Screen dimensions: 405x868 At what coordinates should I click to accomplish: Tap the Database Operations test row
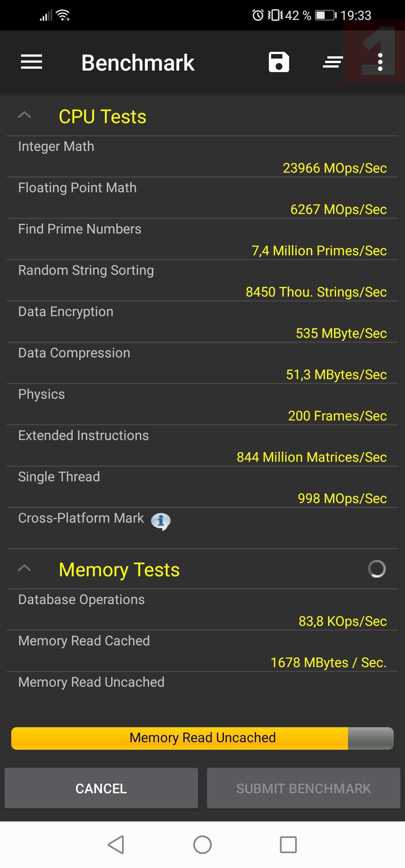tap(202, 610)
